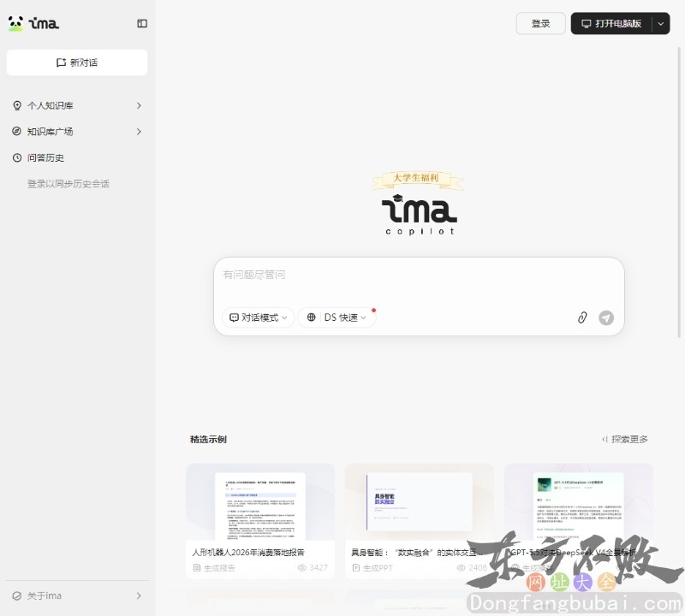The image size is (685, 616).
Task: Click the 生成报告 label on the robot report card
Action: 219,568
